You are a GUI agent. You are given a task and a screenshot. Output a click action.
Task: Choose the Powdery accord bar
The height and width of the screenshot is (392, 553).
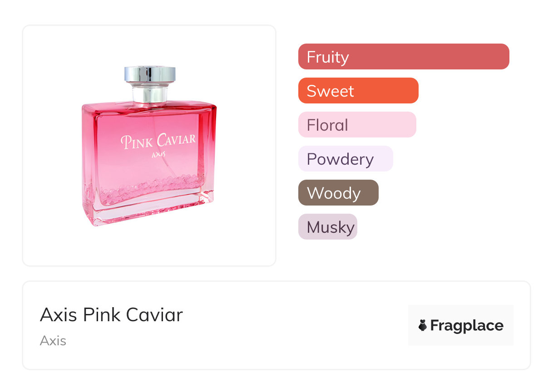coord(346,159)
